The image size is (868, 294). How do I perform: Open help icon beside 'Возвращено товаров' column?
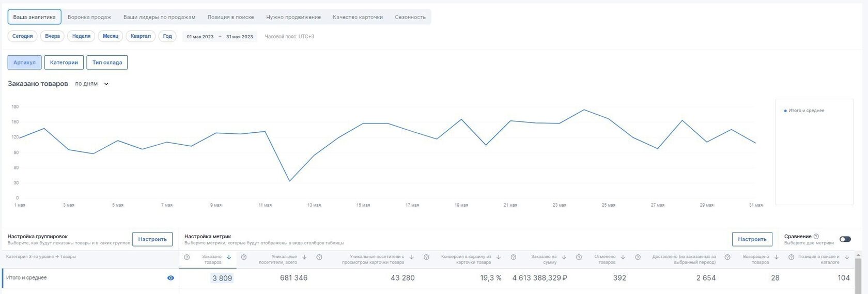pyautogui.click(x=727, y=257)
